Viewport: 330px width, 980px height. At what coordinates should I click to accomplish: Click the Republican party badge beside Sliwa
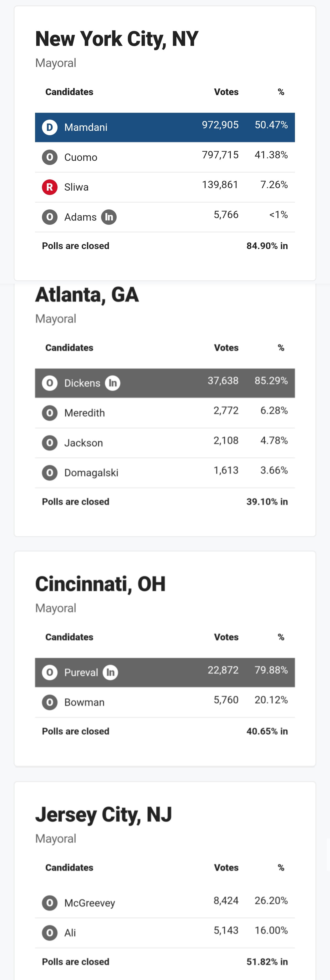pyautogui.click(x=49, y=187)
